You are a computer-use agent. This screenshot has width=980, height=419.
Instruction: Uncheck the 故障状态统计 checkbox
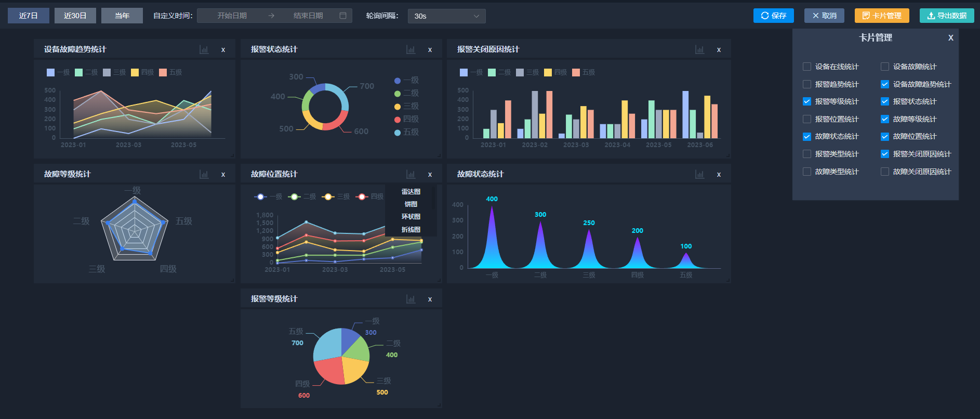[807, 137]
